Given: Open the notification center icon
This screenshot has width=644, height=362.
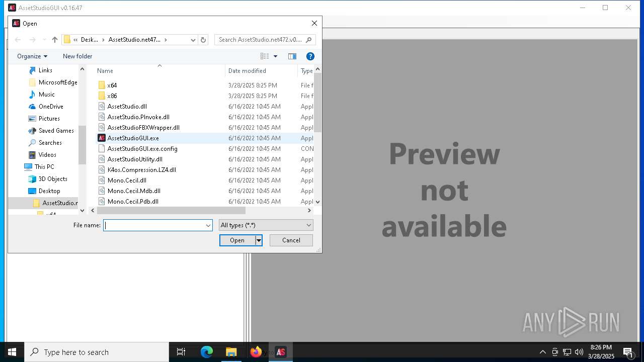Looking at the screenshot, I should click(628, 352).
